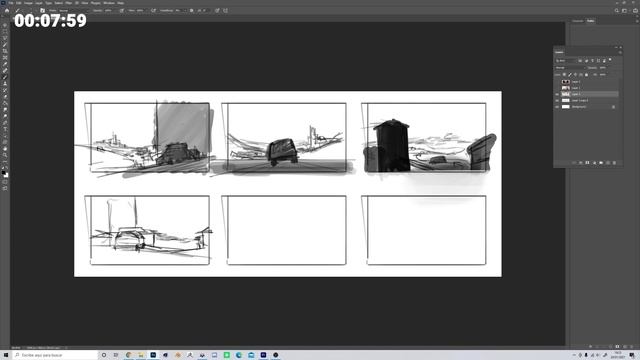Open the File menu

[11, 3]
